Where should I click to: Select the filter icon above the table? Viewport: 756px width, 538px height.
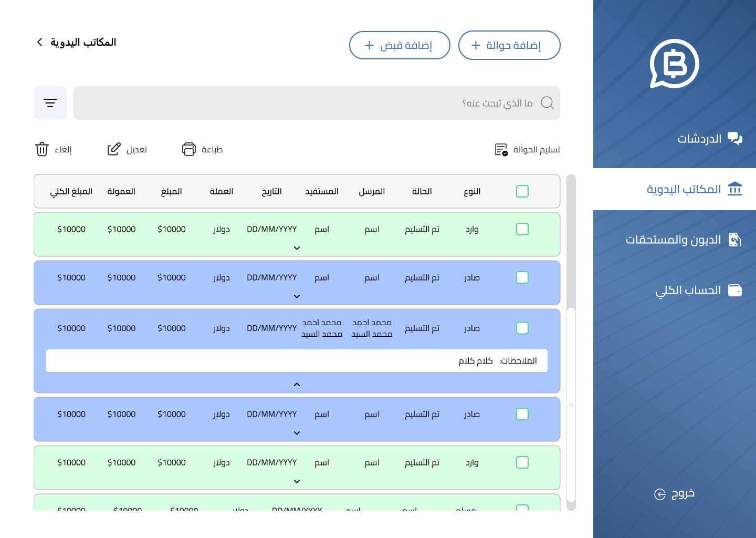pyautogui.click(x=50, y=102)
